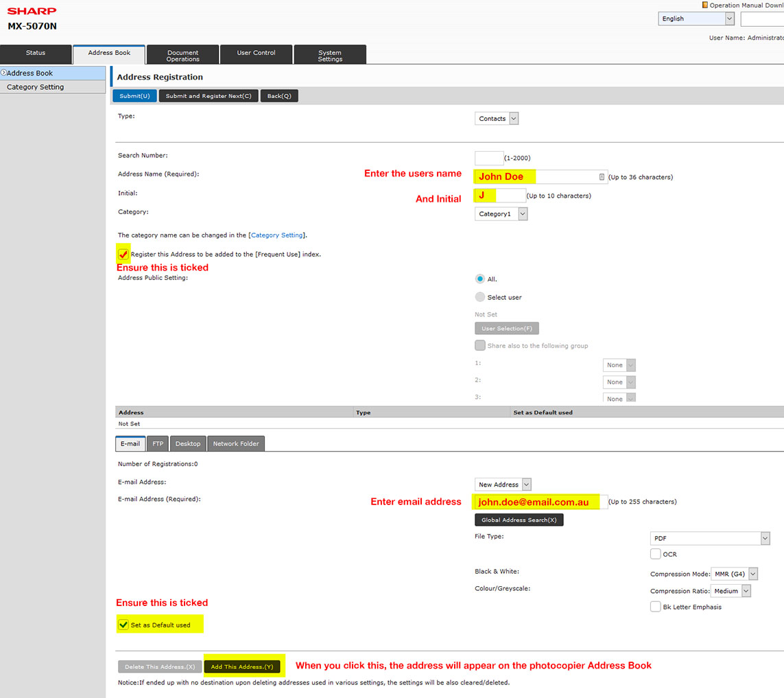Screen dimensions: 784x698
Task: Click the arrow icon beside Address Book sidebar item
Action: [3, 73]
